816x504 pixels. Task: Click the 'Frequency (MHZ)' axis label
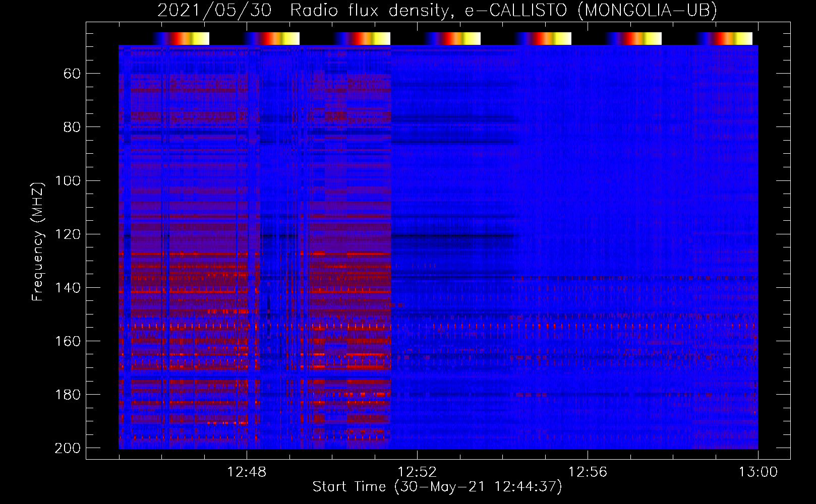[x=38, y=241]
